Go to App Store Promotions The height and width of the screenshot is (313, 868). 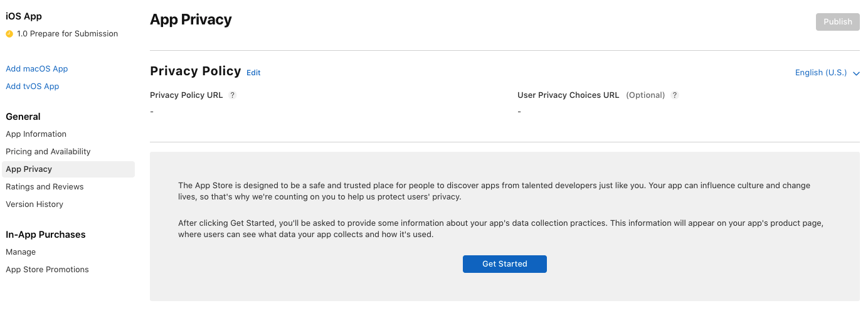[47, 270]
